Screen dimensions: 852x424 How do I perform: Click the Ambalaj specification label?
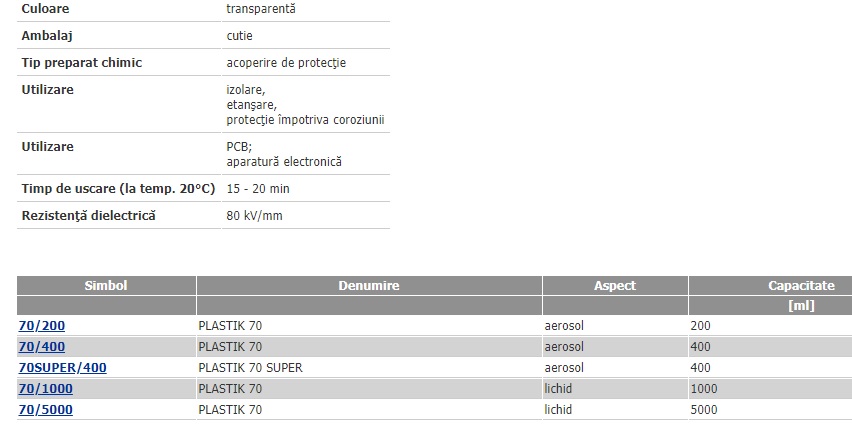click(47, 36)
